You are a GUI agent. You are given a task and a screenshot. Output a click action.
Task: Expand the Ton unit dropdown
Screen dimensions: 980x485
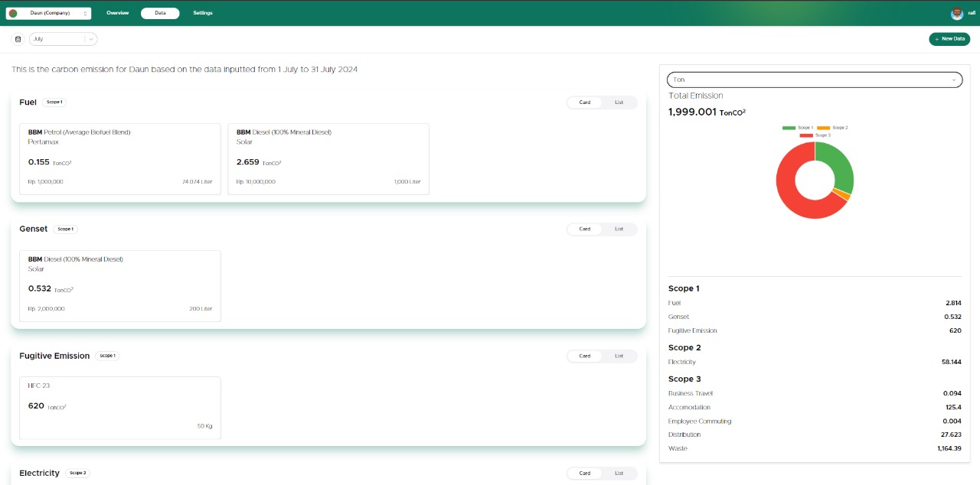[x=815, y=80]
